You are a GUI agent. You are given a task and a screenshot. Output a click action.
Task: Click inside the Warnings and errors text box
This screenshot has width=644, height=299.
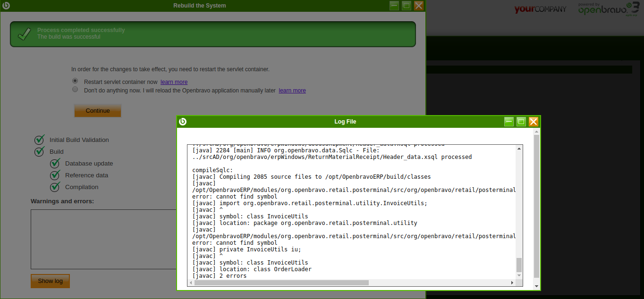(x=104, y=239)
